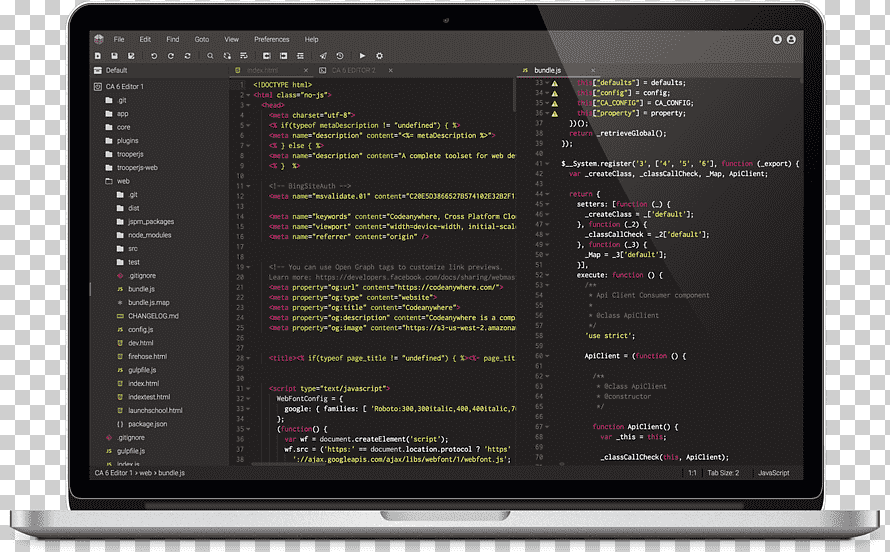Open the dist folder
Screen dimensions: 890x552
pos(133,208)
